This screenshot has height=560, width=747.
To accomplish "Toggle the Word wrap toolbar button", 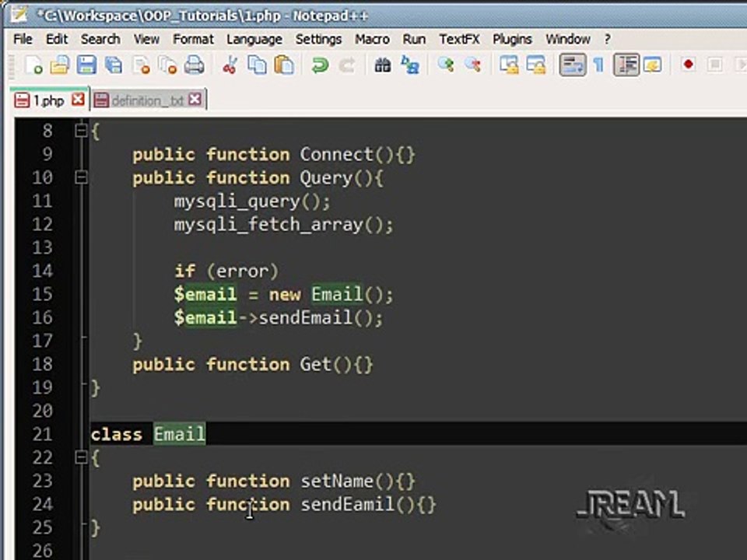I will coord(572,65).
